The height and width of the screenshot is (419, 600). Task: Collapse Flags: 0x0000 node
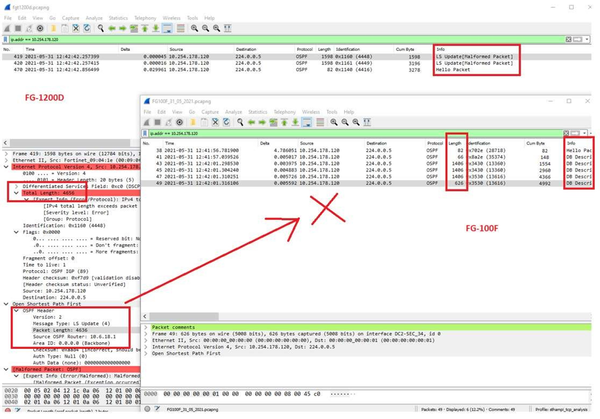pyautogui.click(x=16, y=232)
